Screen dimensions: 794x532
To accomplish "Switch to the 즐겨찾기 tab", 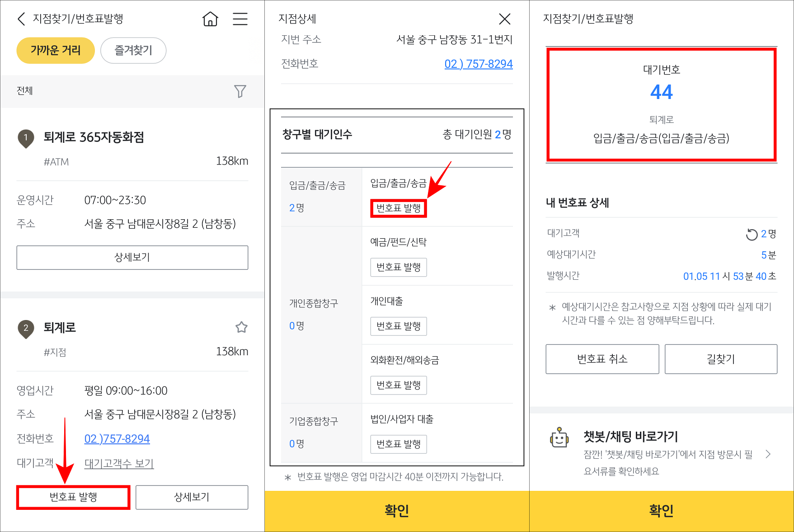I will pyautogui.click(x=133, y=51).
